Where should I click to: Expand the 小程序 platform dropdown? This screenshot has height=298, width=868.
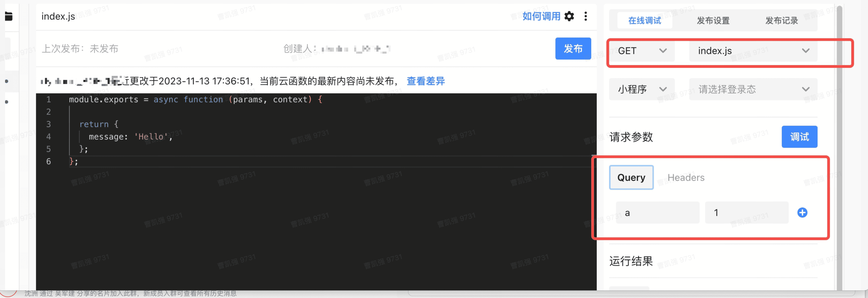coord(642,89)
